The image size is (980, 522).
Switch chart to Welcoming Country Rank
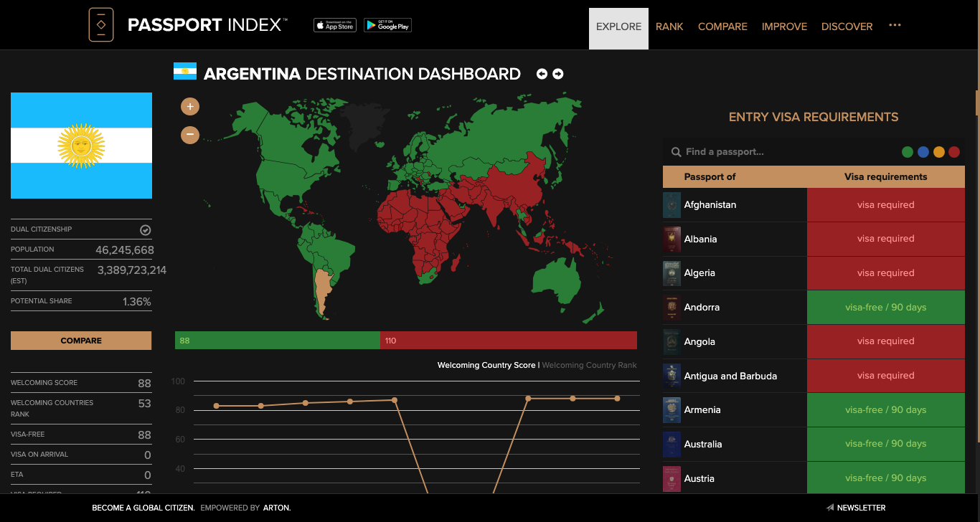point(589,365)
